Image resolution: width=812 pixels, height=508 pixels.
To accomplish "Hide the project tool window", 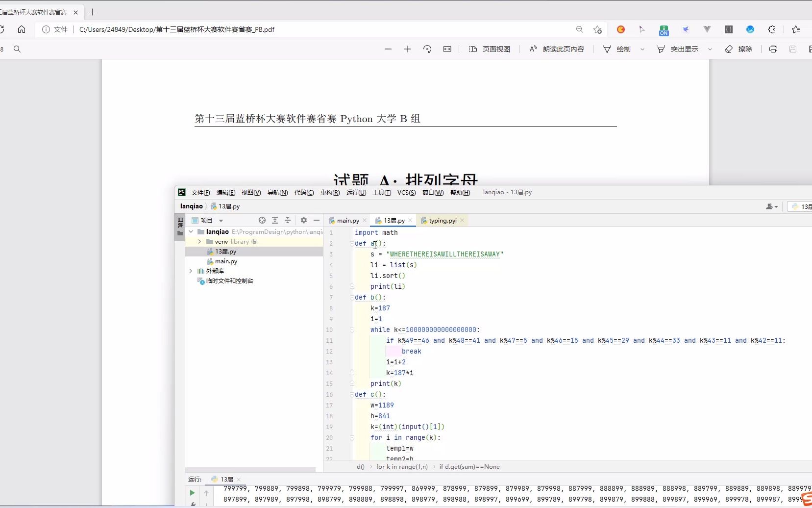I will click(x=317, y=221).
